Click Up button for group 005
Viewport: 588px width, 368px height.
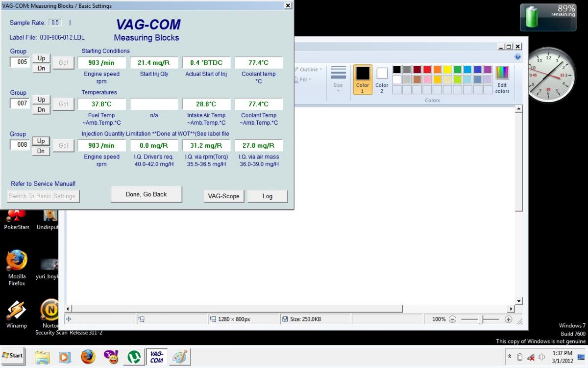pyautogui.click(x=41, y=58)
